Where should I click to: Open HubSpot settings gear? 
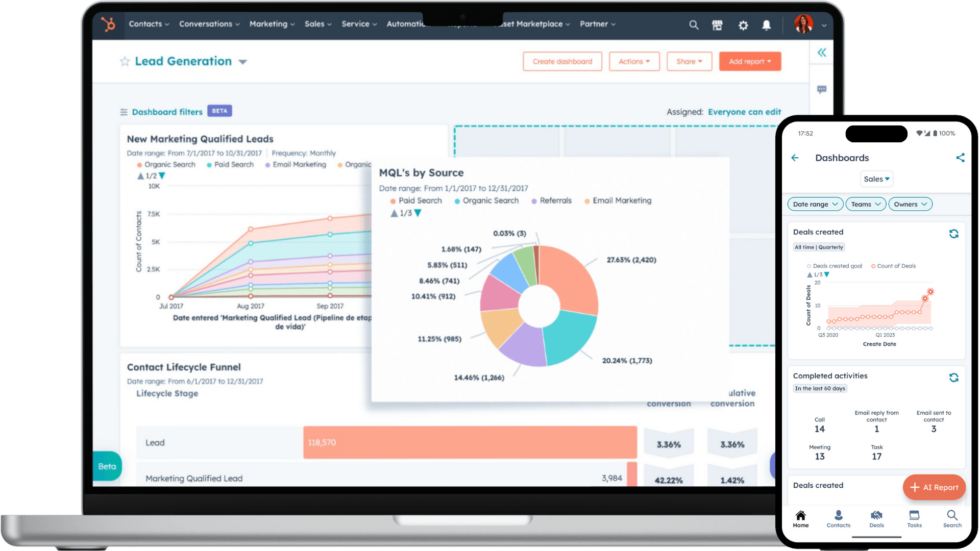(x=743, y=24)
